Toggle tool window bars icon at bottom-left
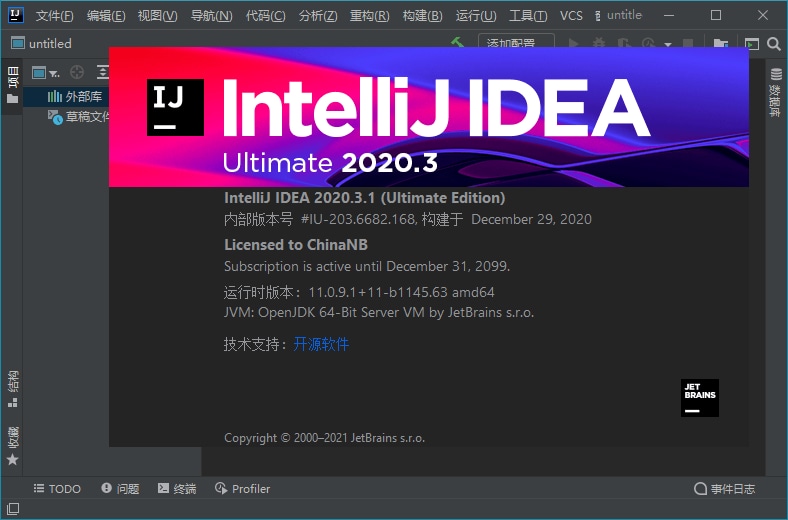Viewport: 788px width, 520px height. [13, 508]
